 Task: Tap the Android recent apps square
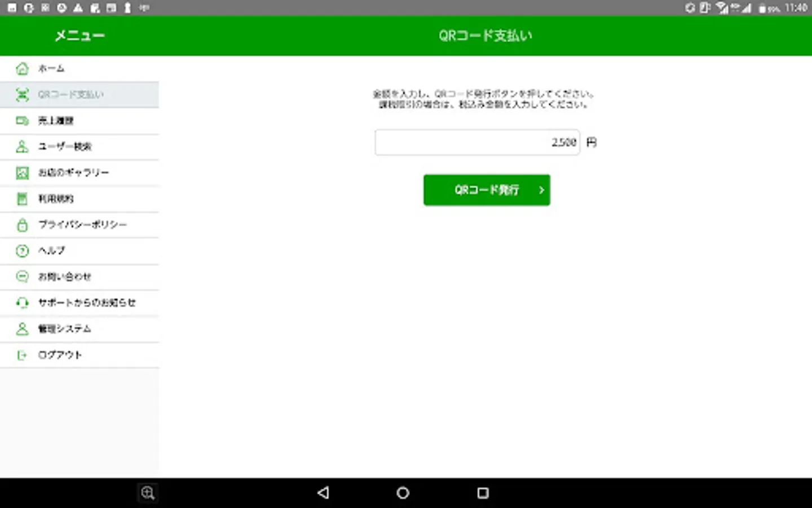(x=483, y=493)
